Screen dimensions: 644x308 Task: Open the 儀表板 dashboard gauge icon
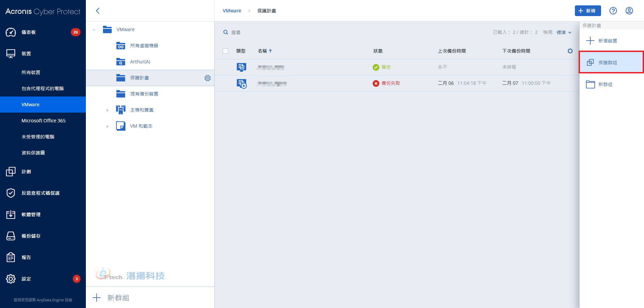[11, 32]
